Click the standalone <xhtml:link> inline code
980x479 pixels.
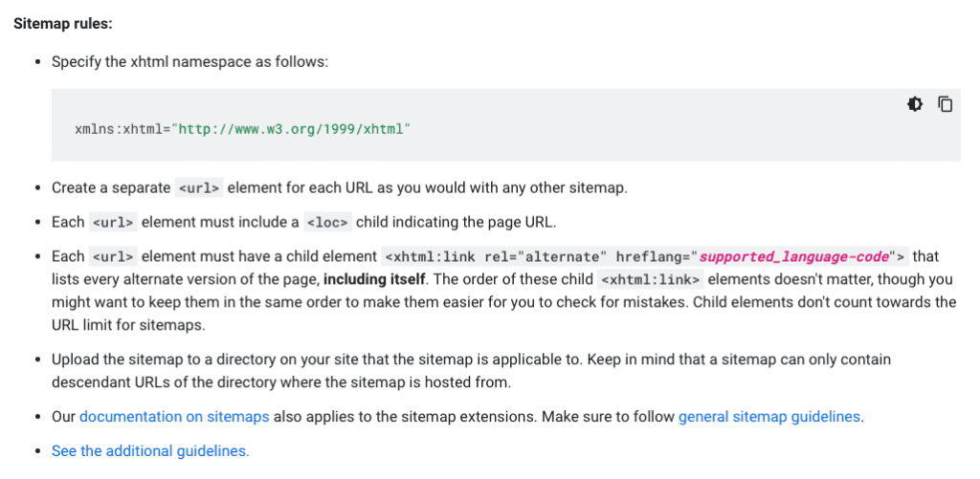pos(650,279)
